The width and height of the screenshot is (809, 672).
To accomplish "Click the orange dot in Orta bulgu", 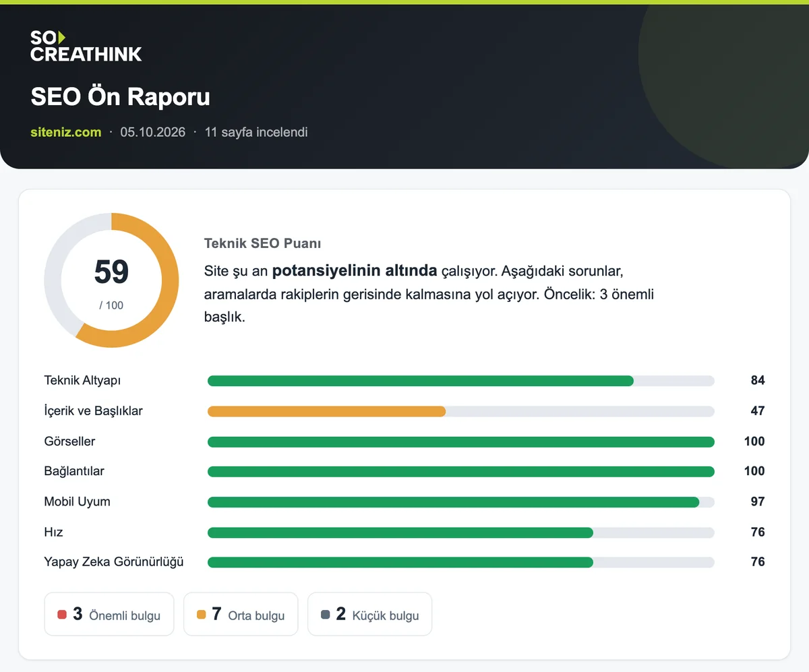I will point(201,615).
